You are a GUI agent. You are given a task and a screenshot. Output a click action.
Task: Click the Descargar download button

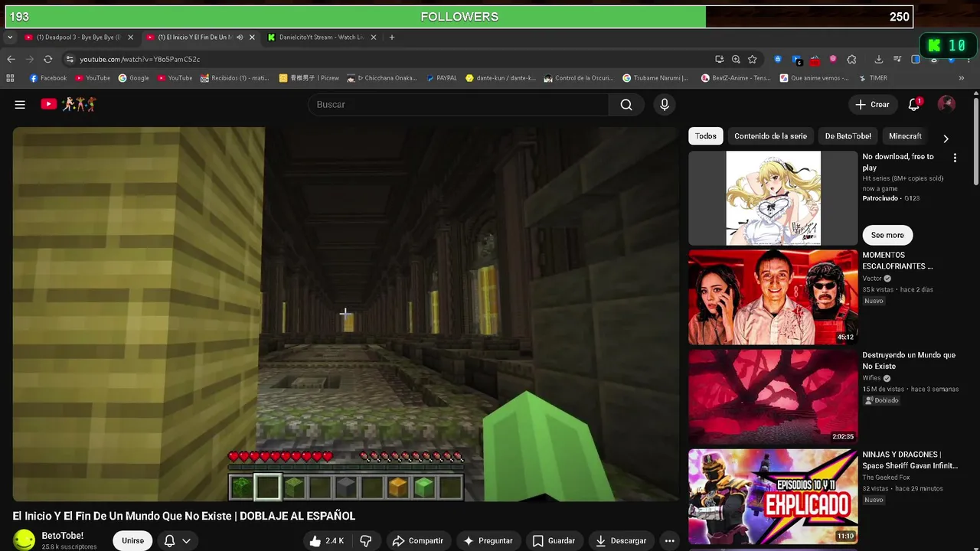(621, 541)
